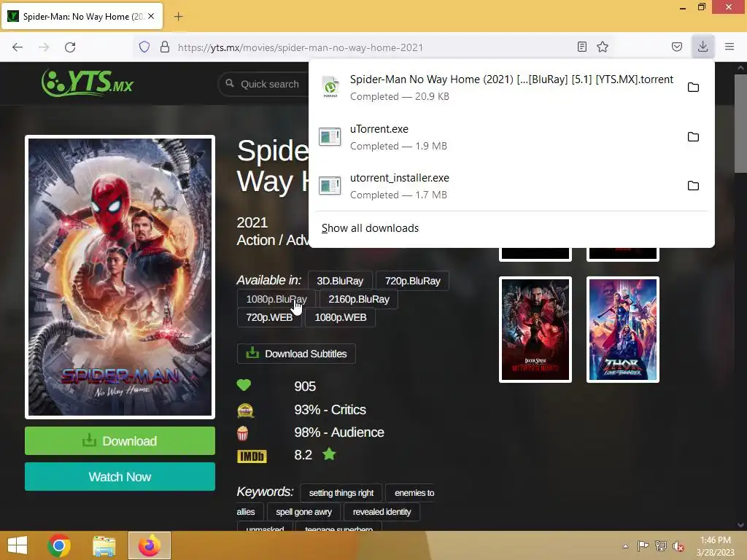Click the Action Center flag tray icon

point(643,546)
